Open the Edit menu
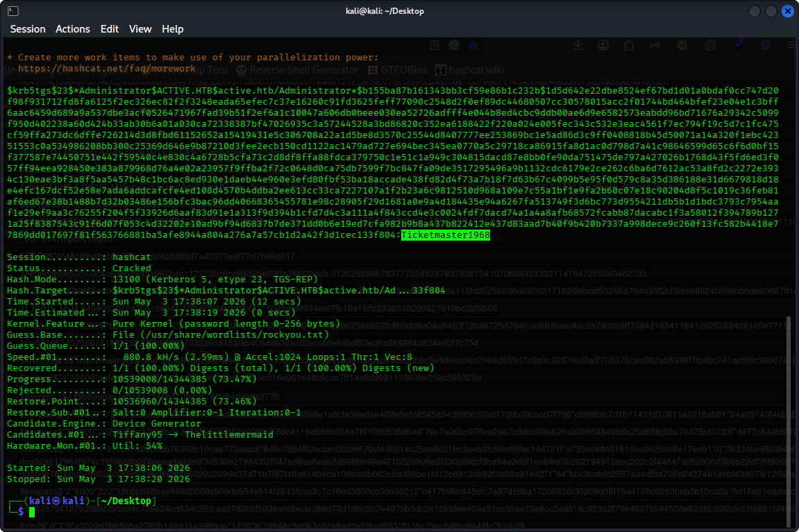Viewport: 799px width, 532px height. coord(110,29)
